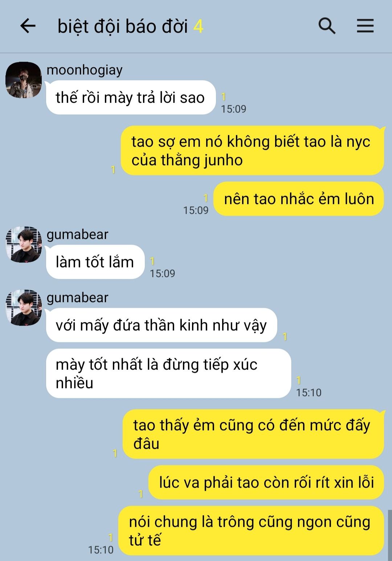Select message thế rồi mày trả lời sao

pos(131,97)
